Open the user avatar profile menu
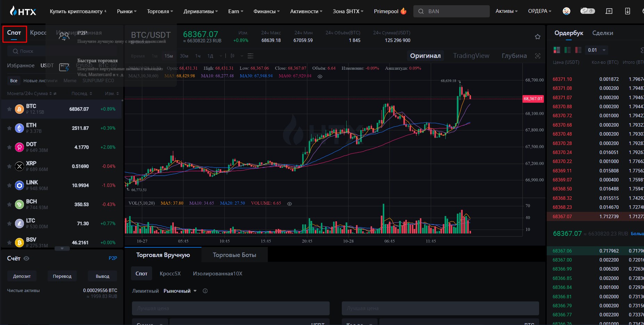The height and width of the screenshot is (325, 644). (x=567, y=11)
